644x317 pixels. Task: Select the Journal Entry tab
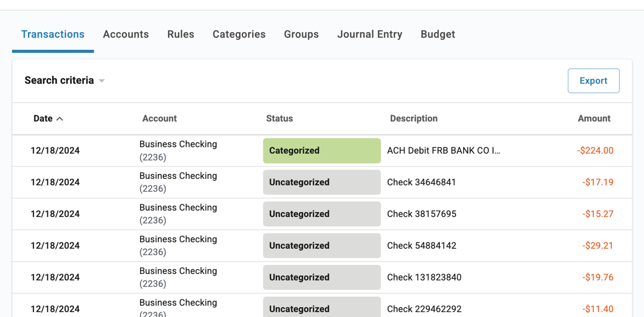tap(369, 34)
